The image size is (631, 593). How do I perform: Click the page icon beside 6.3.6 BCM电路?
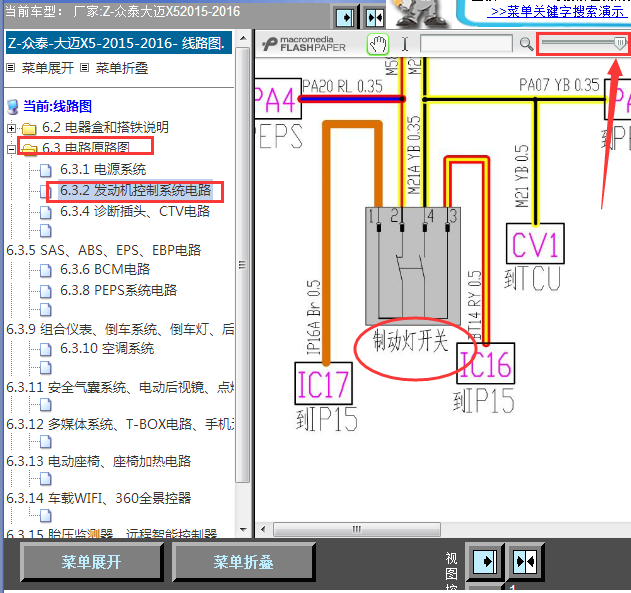click(x=46, y=270)
